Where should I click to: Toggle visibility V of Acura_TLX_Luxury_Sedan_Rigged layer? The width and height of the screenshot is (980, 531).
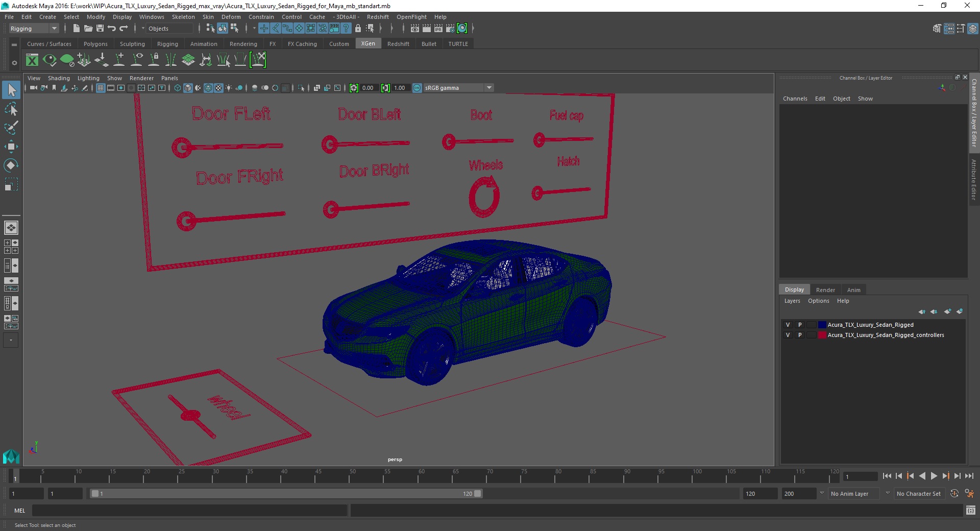pos(788,325)
